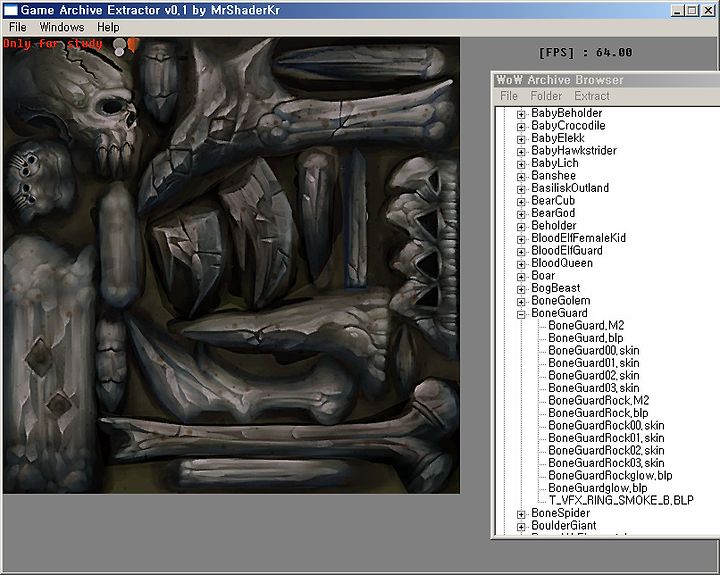Select the BabyBeholder tree label
The width and height of the screenshot is (720, 575).
point(566,113)
